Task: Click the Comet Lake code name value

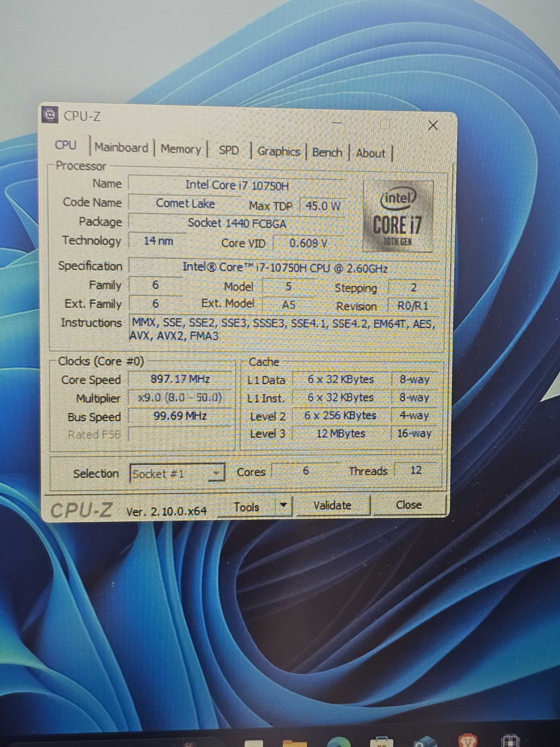Action: [185, 204]
